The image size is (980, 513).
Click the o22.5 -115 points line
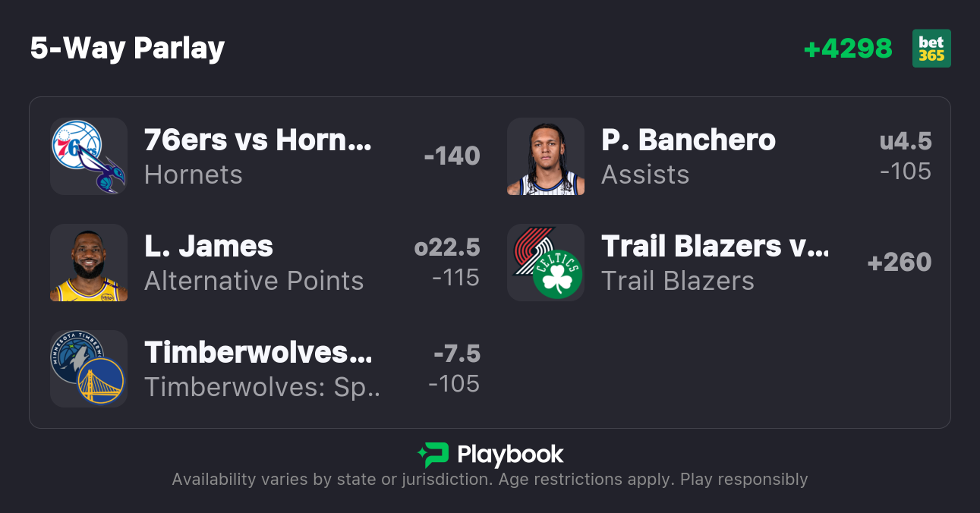click(x=447, y=263)
